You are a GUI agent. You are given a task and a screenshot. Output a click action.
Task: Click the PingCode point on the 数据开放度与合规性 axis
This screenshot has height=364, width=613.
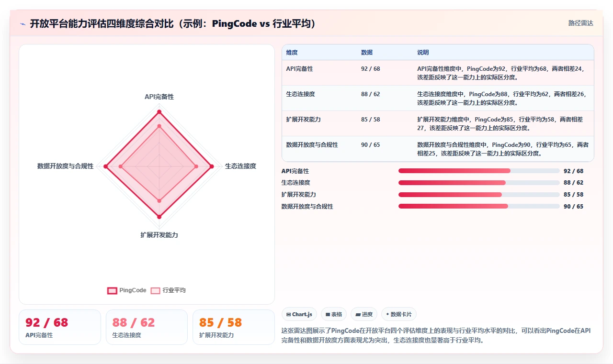[x=105, y=166]
